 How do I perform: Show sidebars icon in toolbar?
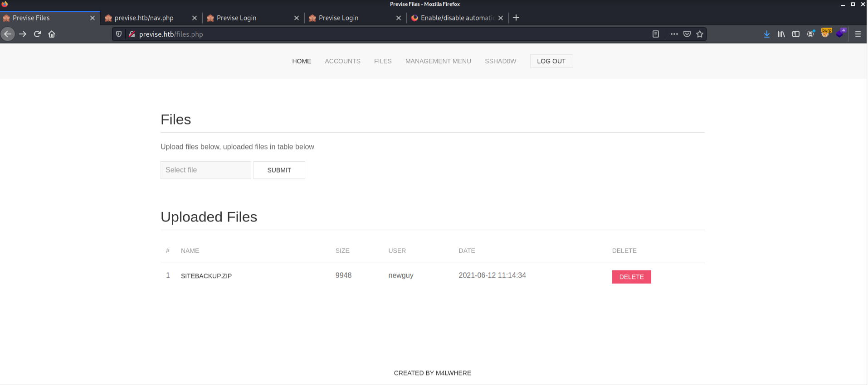point(795,34)
